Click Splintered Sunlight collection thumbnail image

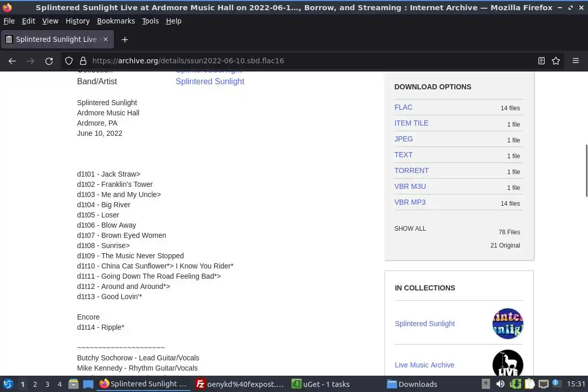(508, 324)
